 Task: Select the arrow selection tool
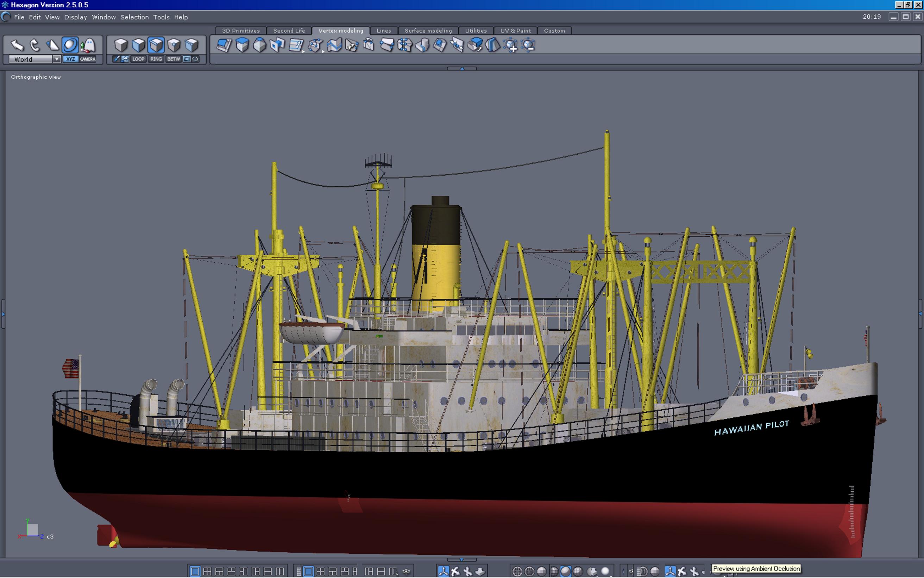17,45
